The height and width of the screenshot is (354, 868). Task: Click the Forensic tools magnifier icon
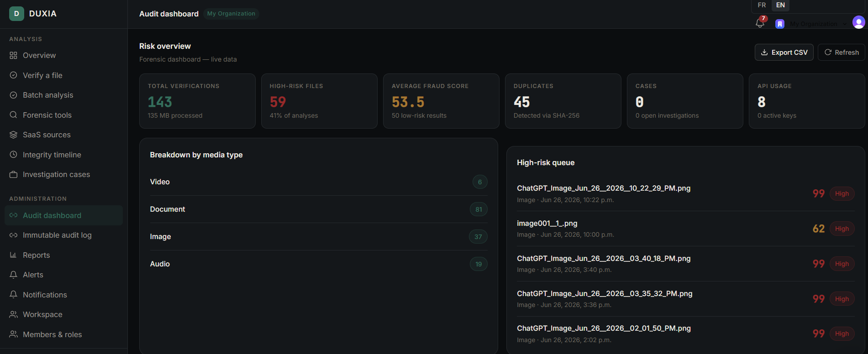[x=13, y=115]
